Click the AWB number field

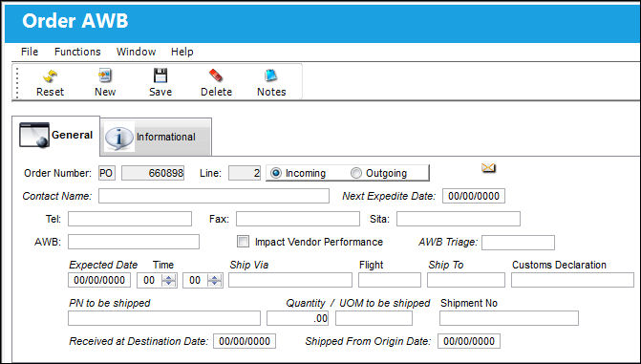(134, 242)
